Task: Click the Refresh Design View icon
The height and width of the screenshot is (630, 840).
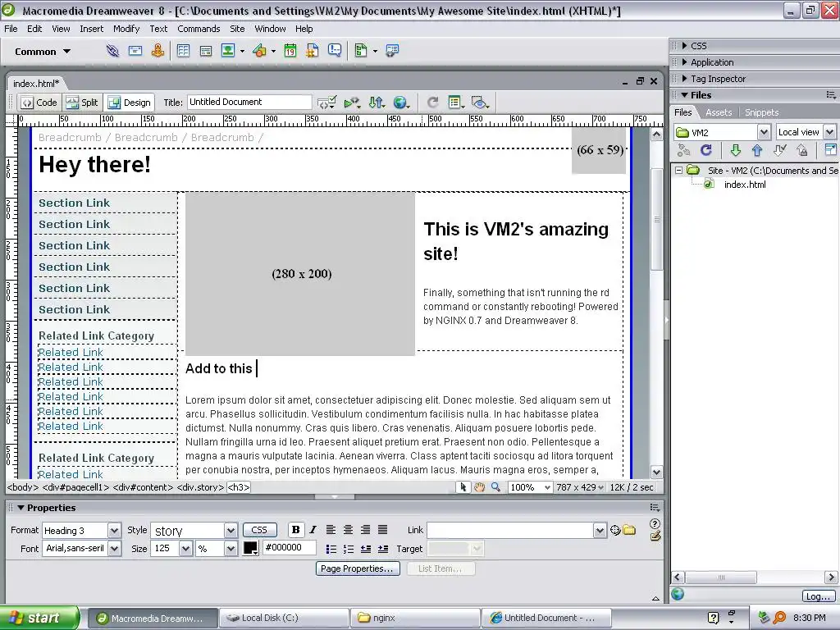Action: point(432,103)
